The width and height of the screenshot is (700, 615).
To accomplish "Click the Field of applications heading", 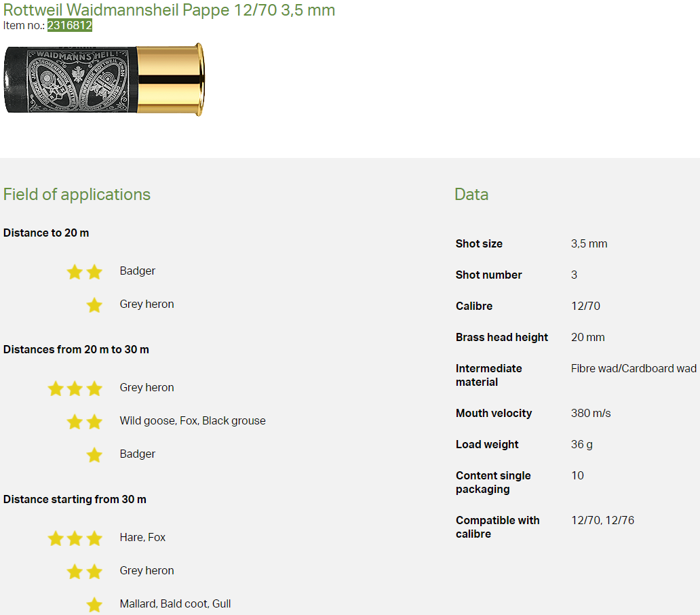I will 77,195.
